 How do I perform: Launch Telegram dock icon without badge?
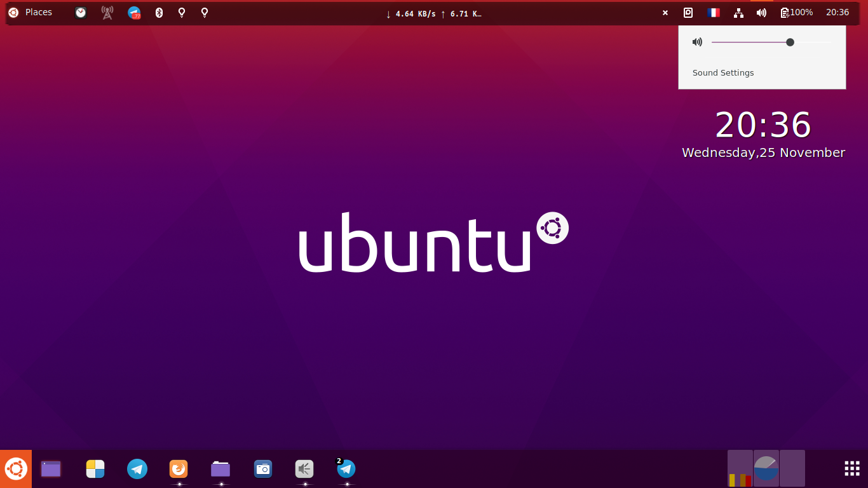tap(137, 469)
